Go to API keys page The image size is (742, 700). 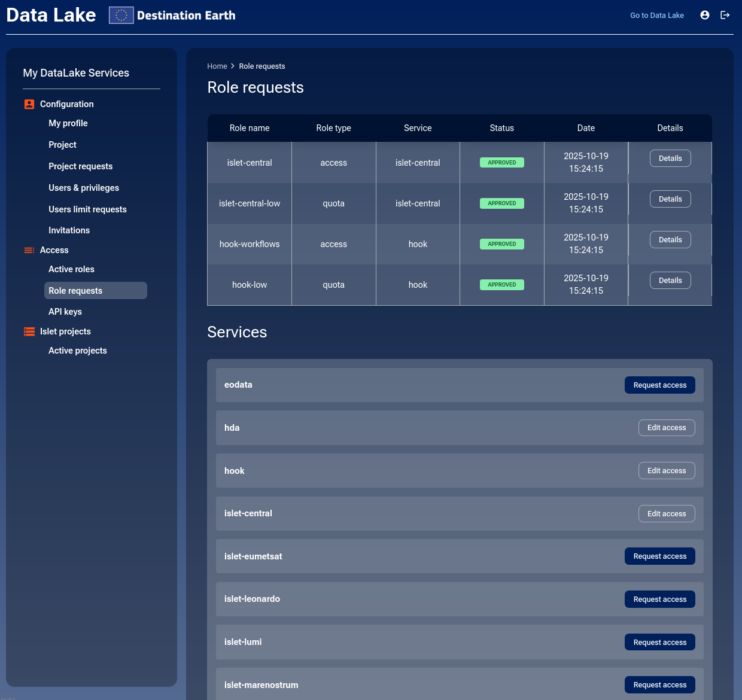65,312
